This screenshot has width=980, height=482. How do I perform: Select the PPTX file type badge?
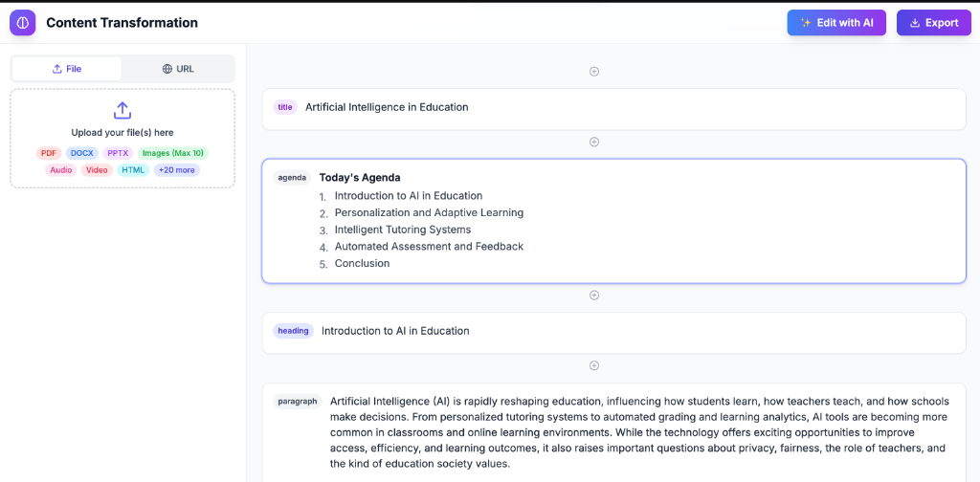click(x=118, y=153)
